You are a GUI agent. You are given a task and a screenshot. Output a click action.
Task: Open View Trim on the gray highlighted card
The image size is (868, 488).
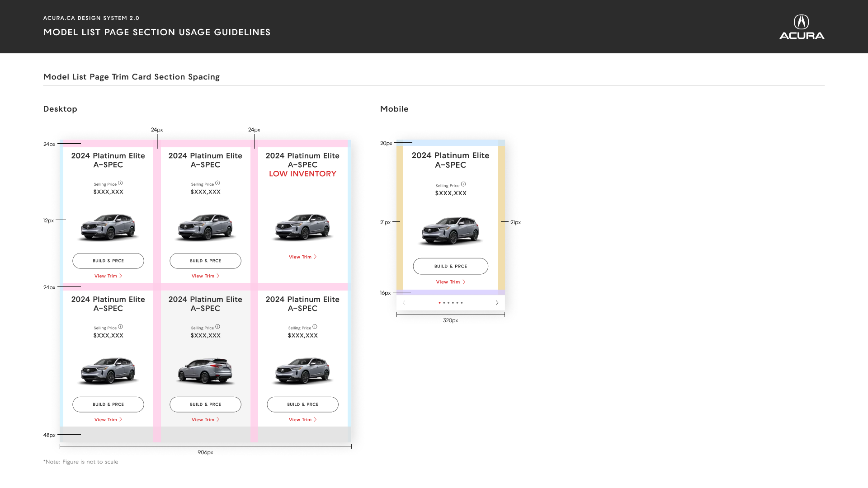point(205,420)
